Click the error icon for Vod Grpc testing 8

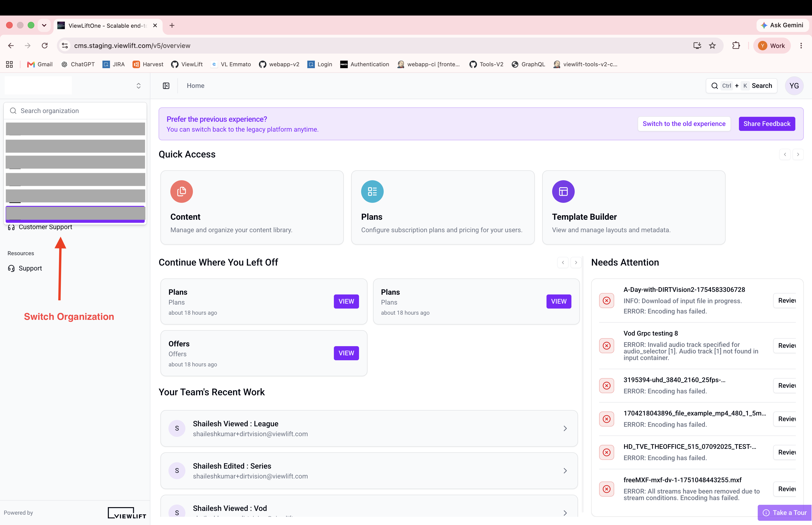(606, 346)
